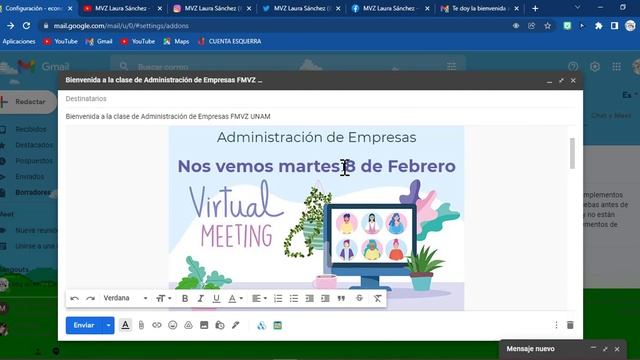
Task: Switch to the Instagram MVZ Laura Sánchez tab
Action: pos(212,8)
